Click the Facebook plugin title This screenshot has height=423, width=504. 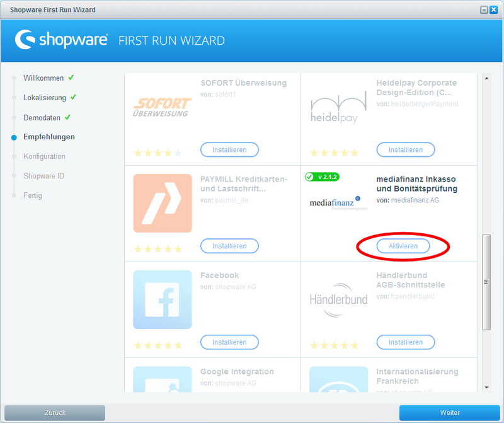click(x=219, y=275)
